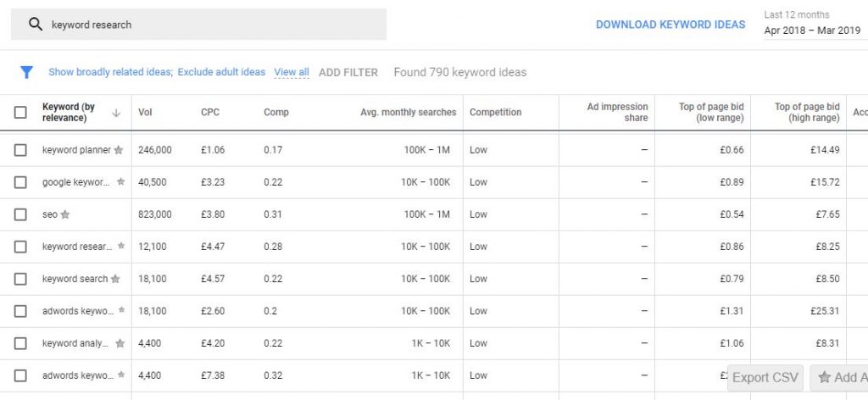Viewport: 868px width, 400px height.
Task: Star the keyword search row
Action: [x=115, y=279]
